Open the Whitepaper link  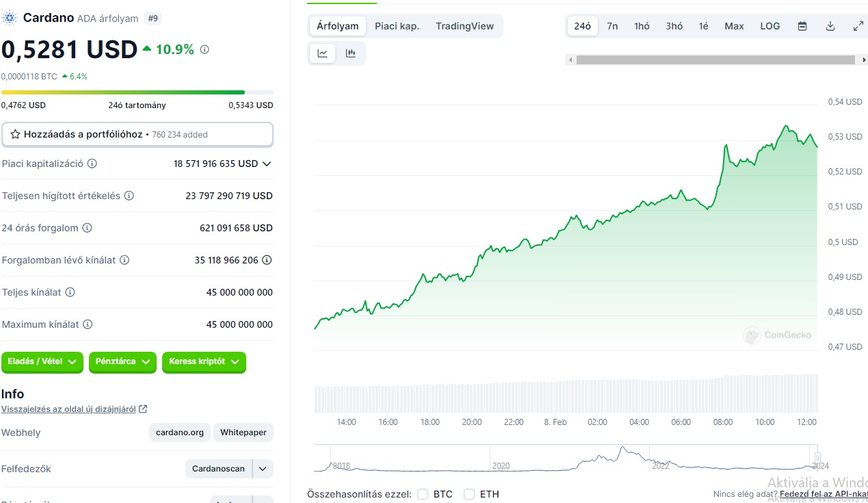(x=244, y=433)
